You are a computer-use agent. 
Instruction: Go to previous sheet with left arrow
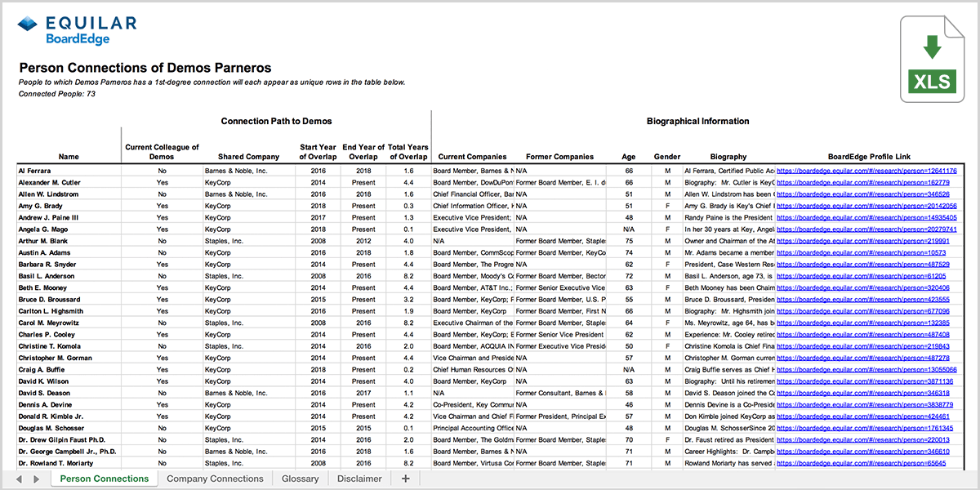[x=20, y=479]
